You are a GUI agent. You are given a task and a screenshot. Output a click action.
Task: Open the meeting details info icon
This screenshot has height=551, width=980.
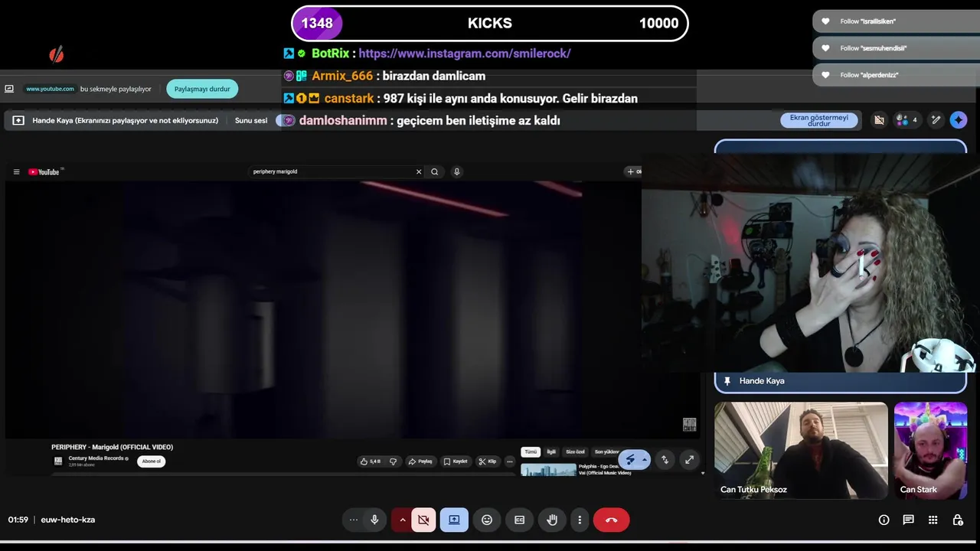tap(884, 520)
